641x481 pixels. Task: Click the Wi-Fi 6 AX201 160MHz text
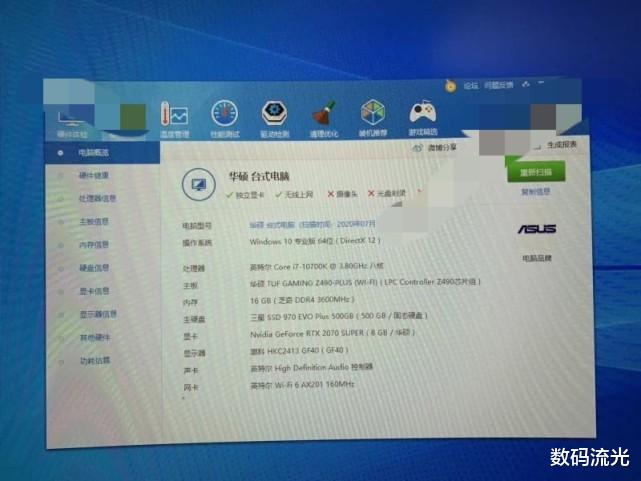point(302,385)
